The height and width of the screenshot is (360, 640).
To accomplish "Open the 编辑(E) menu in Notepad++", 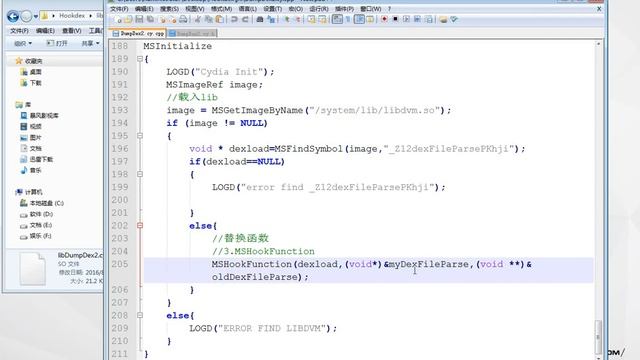I will pyautogui.click(x=144, y=9).
